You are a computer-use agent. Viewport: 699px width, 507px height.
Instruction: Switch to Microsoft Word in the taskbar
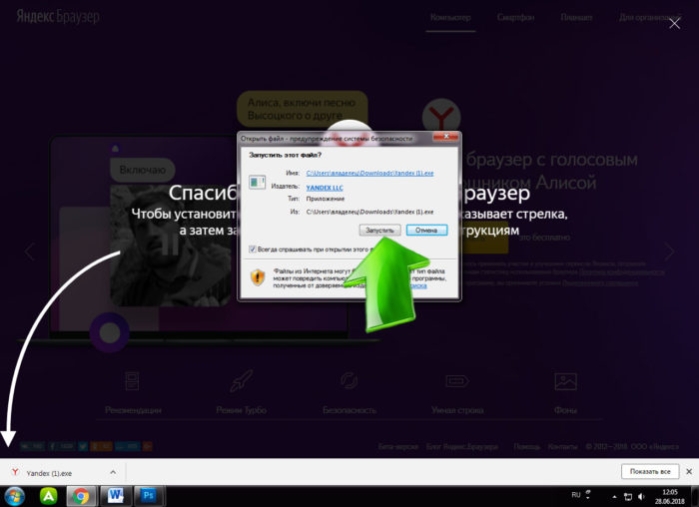coord(115,496)
